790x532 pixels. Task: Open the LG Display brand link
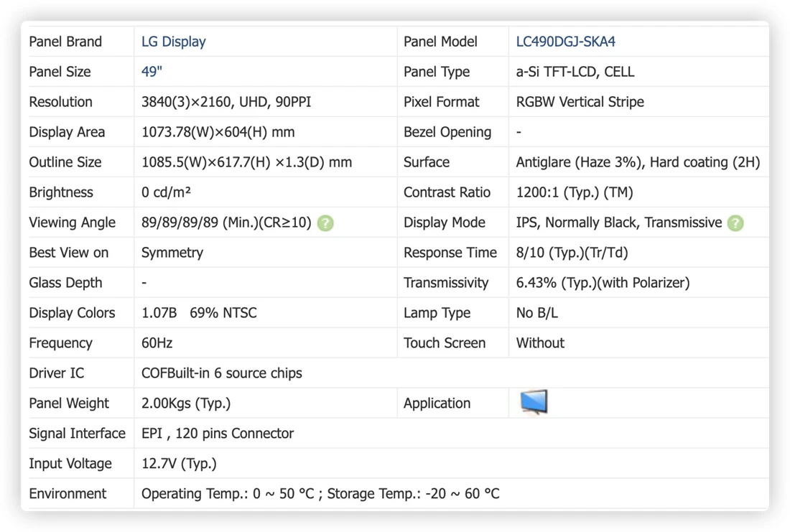(173, 42)
